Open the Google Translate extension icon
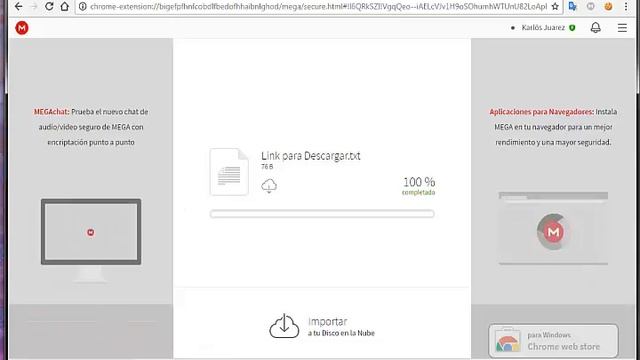This screenshot has height=360, width=640. point(573,7)
